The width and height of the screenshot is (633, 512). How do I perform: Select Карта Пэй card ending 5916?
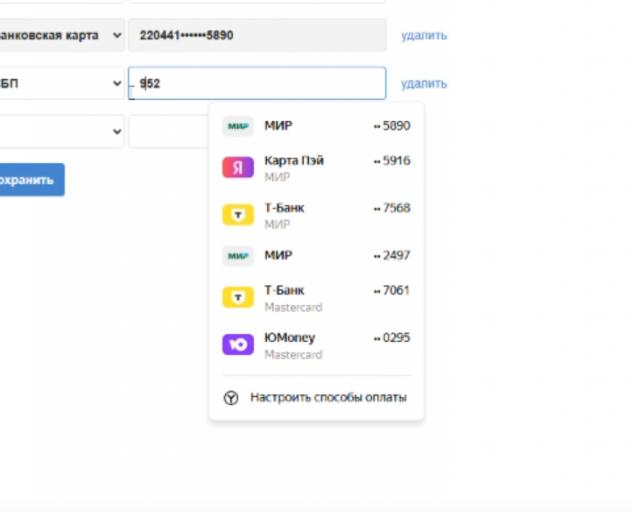(316, 168)
